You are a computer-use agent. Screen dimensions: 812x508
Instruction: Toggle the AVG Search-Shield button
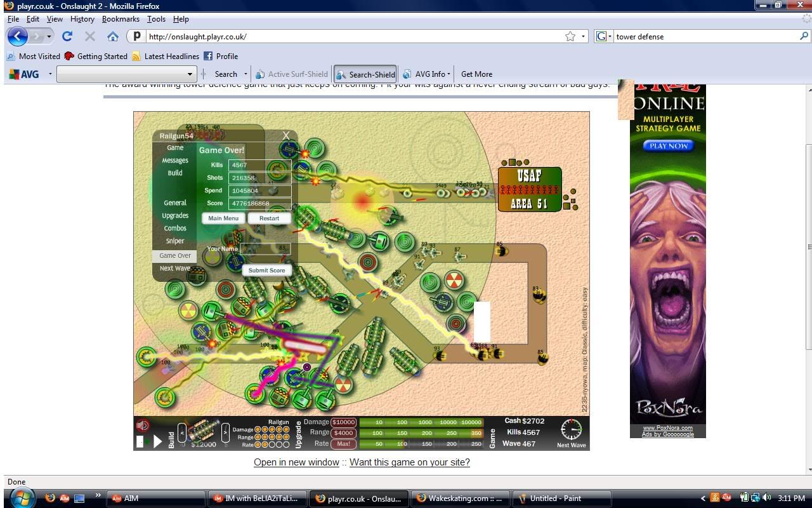(x=365, y=74)
